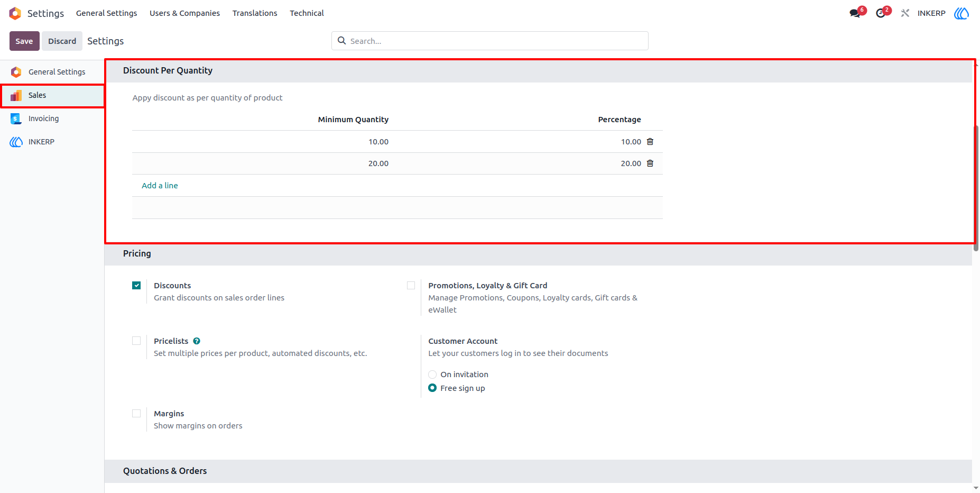Image resolution: width=980 pixels, height=493 pixels.
Task: Open the Users & Companies menu
Action: point(184,13)
